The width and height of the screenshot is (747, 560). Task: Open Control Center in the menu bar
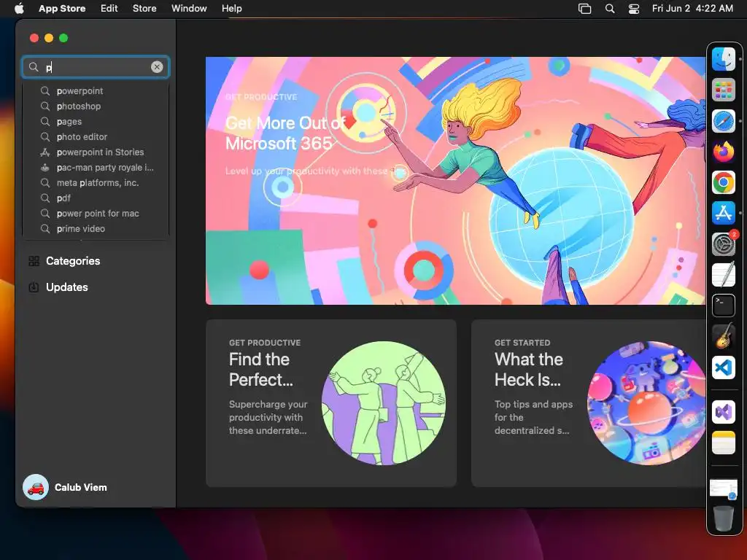click(634, 9)
